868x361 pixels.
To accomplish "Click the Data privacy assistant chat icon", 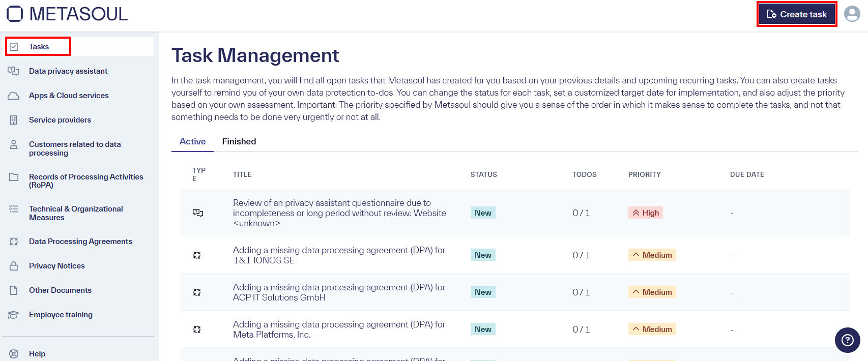I will [x=14, y=71].
